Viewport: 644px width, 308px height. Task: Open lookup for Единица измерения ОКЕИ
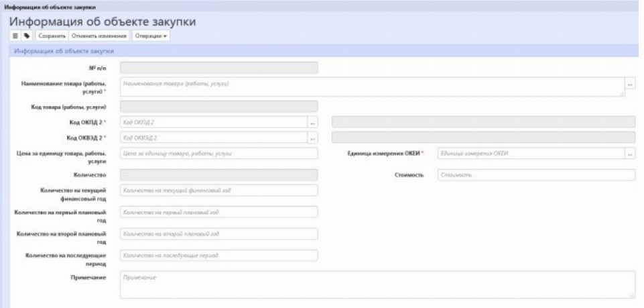click(x=630, y=154)
